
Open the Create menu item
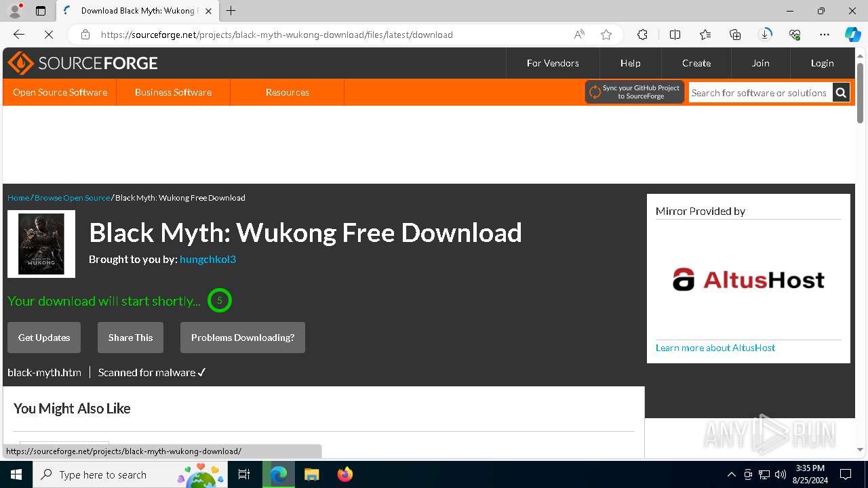tap(696, 63)
